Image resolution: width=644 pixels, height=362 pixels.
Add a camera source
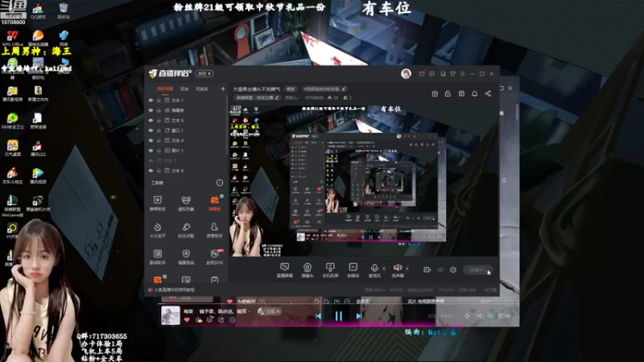tap(308, 270)
